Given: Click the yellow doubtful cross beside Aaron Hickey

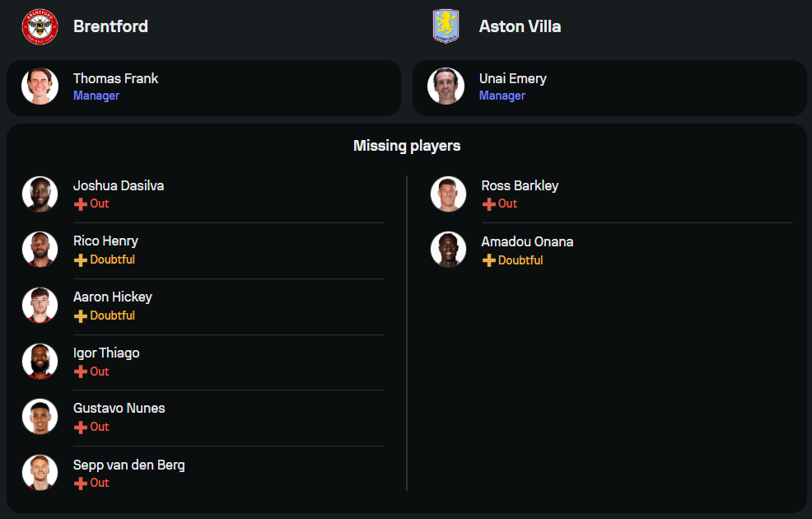Looking at the screenshot, I should coord(80,316).
